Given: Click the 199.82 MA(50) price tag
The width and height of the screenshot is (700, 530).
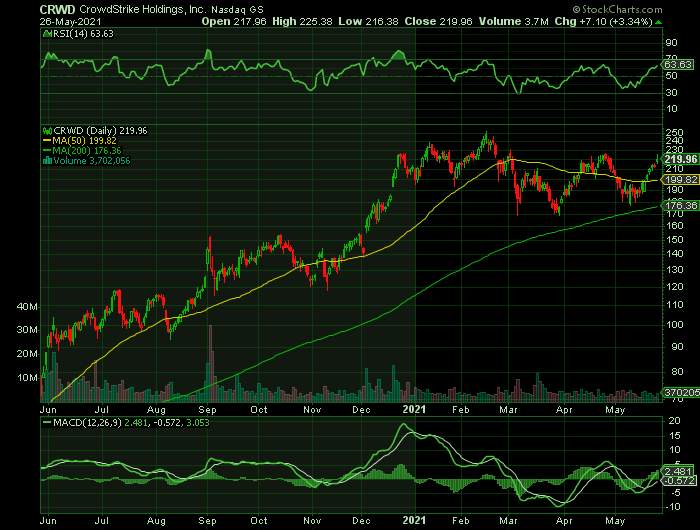Looking at the screenshot, I should (x=681, y=178).
